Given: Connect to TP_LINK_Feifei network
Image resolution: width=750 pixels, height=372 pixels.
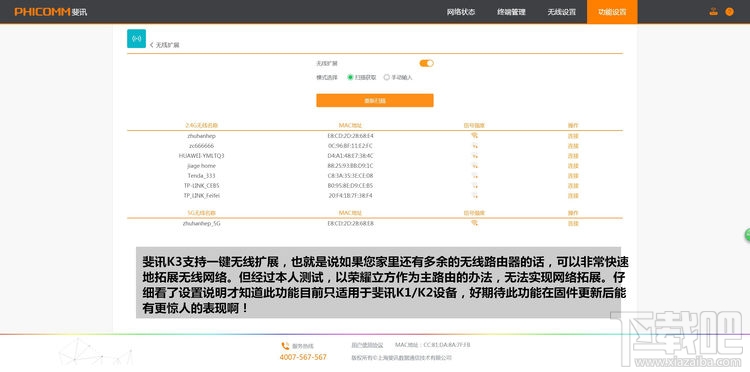Looking at the screenshot, I should (x=573, y=196).
